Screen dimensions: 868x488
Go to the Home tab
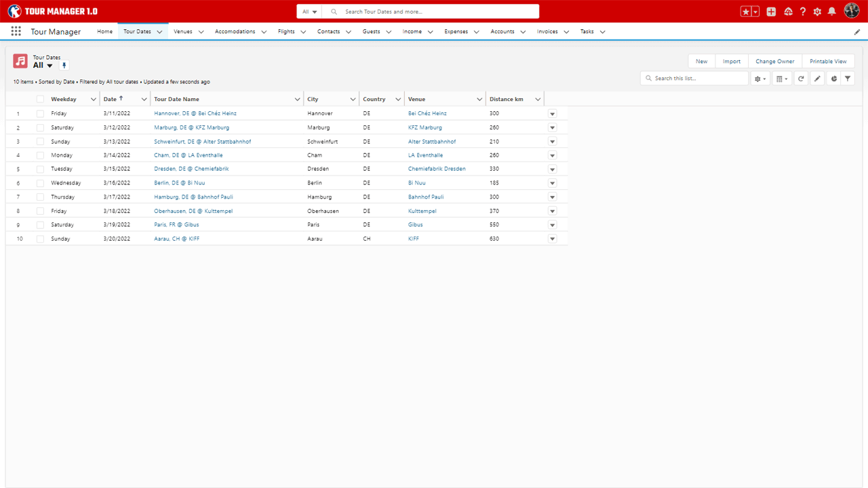tap(104, 31)
